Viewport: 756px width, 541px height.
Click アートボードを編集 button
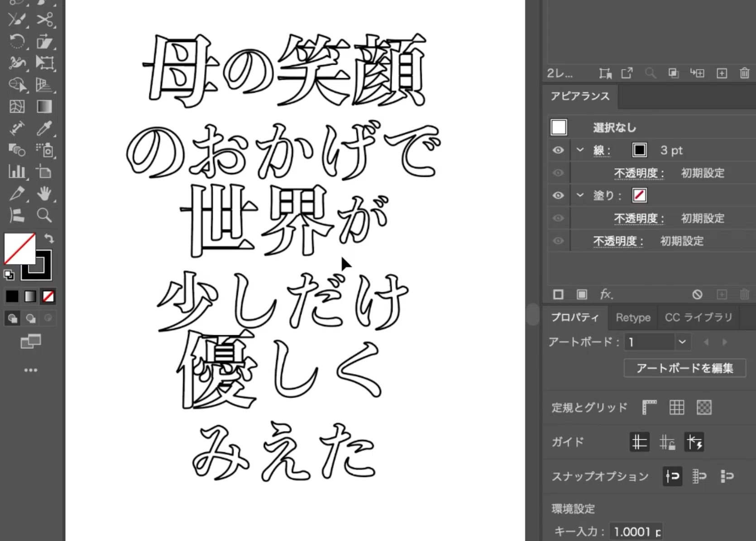coord(685,368)
